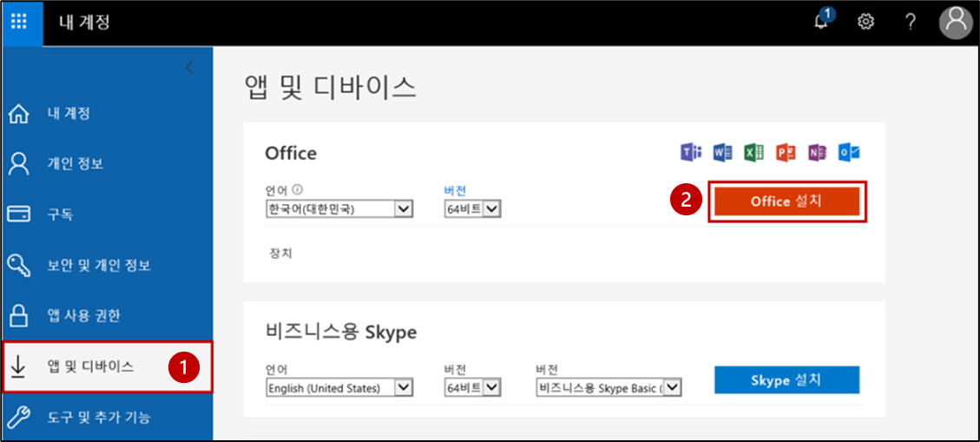This screenshot has height=442, width=980.
Task: Open 앱 사용 권한 menu item
Action: coord(83,316)
